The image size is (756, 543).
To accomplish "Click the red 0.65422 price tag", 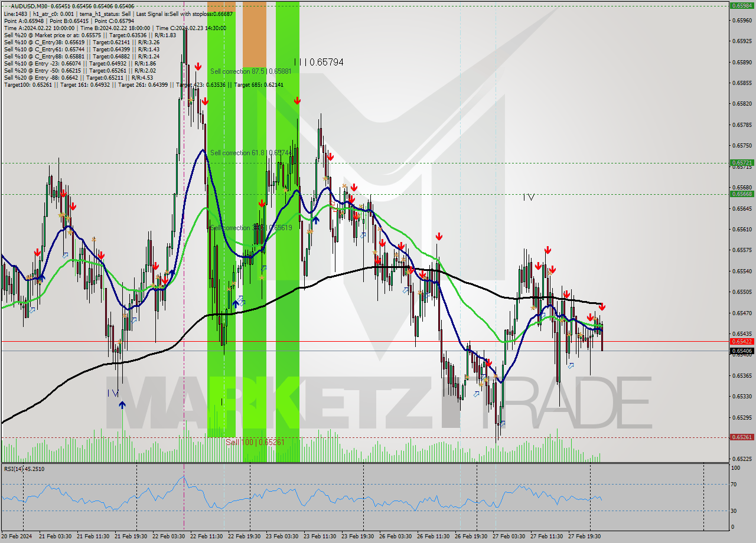I will [742, 341].
